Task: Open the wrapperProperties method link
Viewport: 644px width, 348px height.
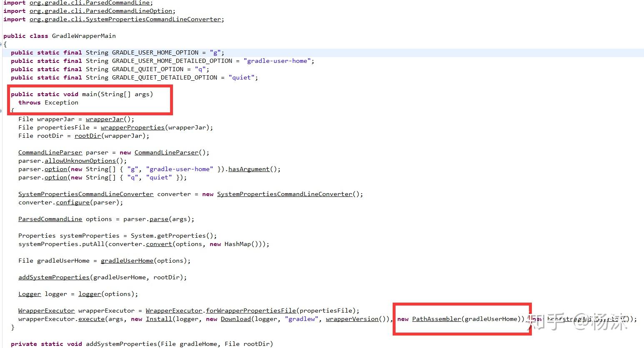Action: (x=133, y=127)
